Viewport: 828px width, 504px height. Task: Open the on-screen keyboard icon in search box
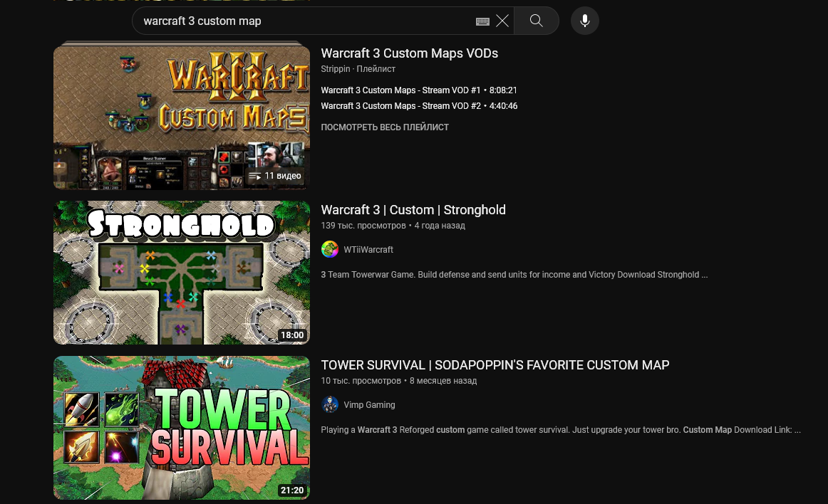482,21
